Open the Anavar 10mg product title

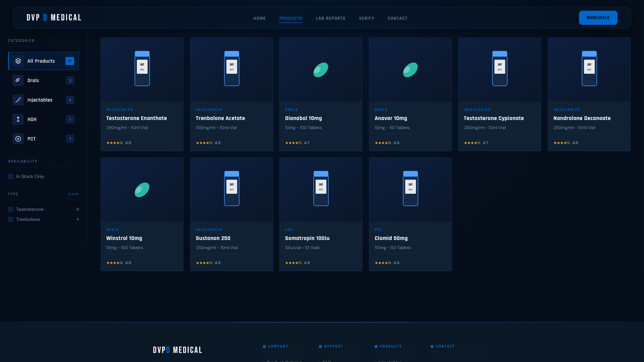[x=391, y=118]
